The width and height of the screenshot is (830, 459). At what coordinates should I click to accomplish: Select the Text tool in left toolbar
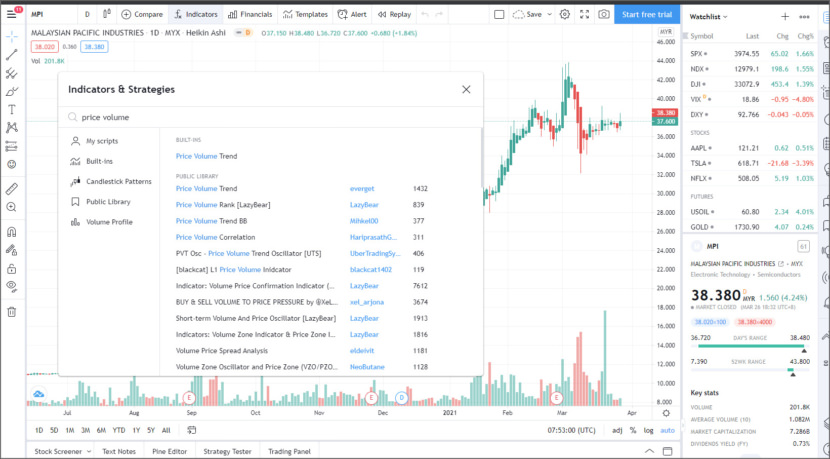pos(12,109)
